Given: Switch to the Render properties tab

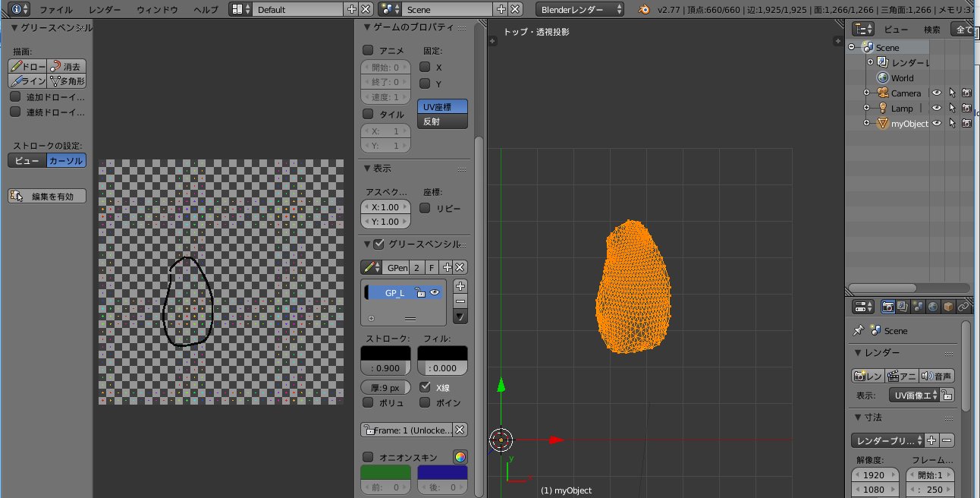Looking at the screenshot, I should coord(887,307).
